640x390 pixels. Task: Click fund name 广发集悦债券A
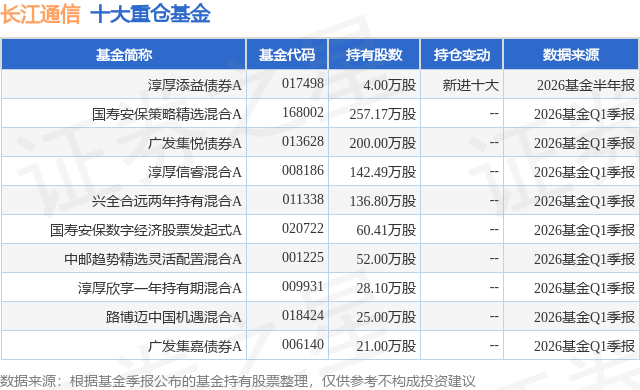[195, 143]
